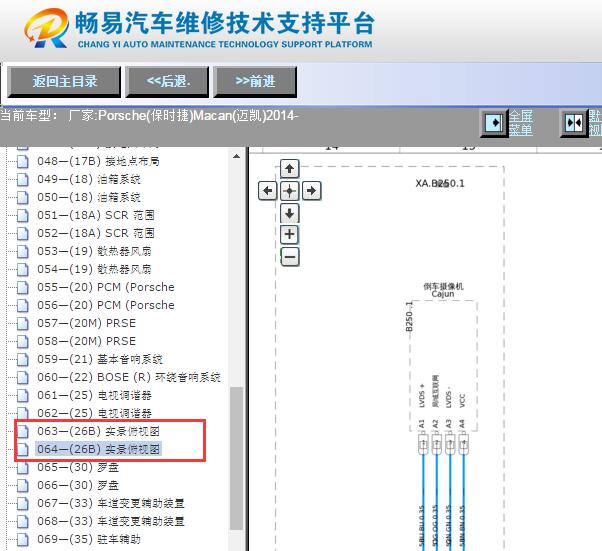Recenter the diagram with the center crosshair button
The height and width of the screenshot is (551, 602).
coord(289,190)
